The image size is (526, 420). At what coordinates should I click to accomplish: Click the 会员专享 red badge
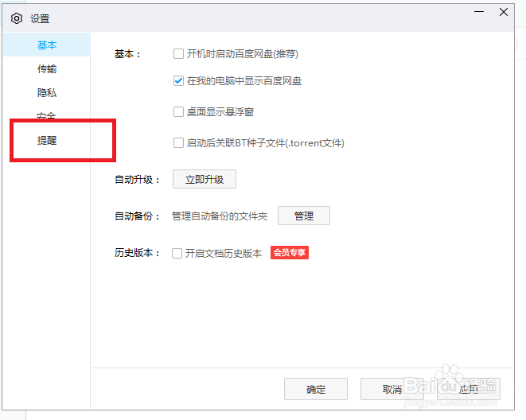coord(290,252)
